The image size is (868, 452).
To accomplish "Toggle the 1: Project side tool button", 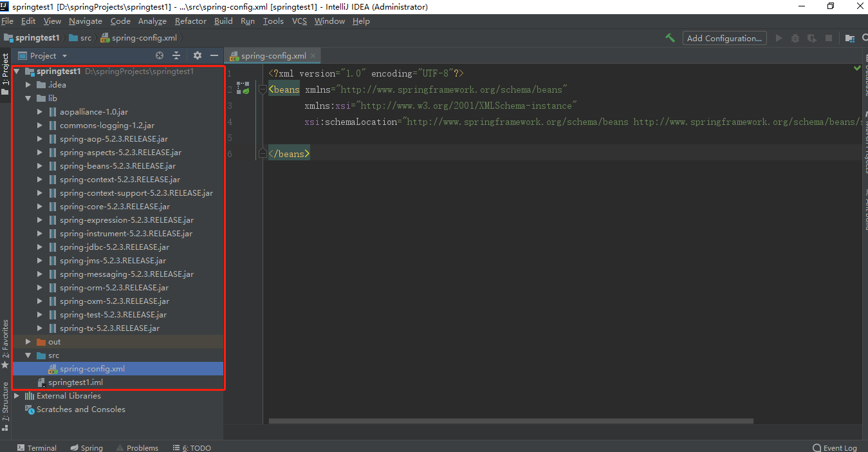I will (5, 73).
